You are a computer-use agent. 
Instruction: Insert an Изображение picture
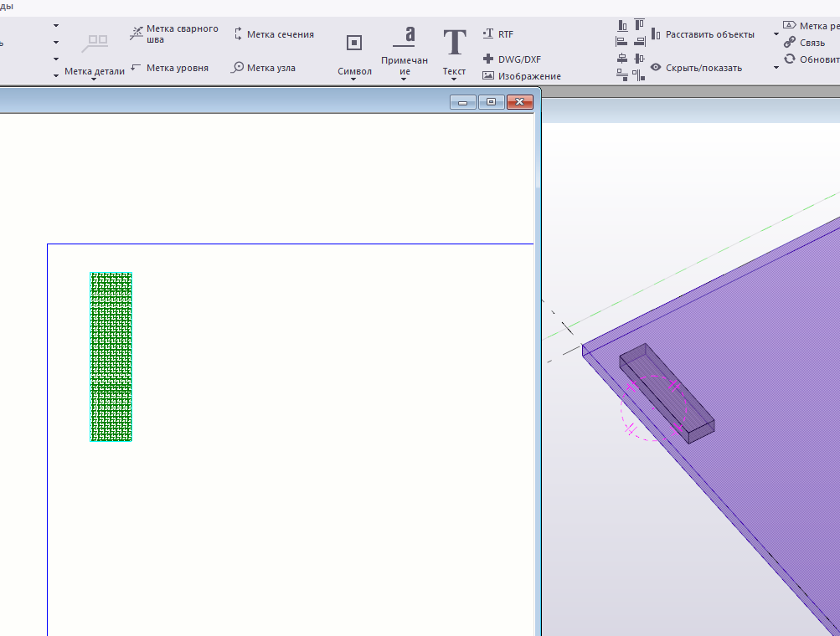coord(488,76)
